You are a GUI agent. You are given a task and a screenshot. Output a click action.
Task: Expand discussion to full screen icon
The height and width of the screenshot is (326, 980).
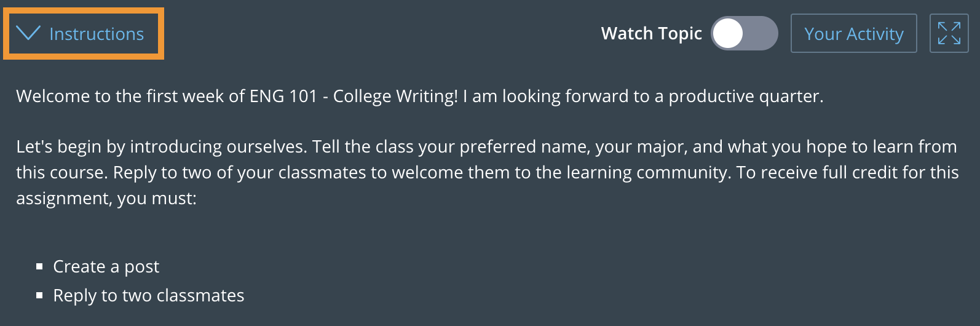949,33
